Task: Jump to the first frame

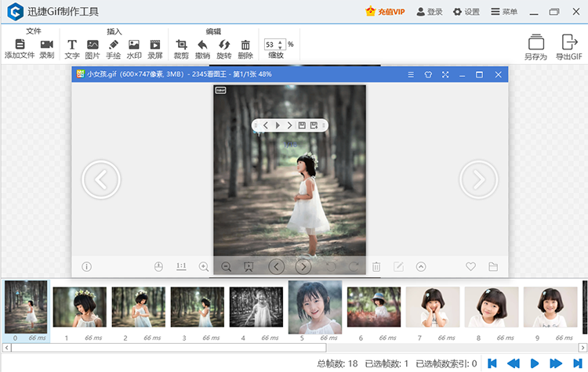Action: [x=492, y=363]
